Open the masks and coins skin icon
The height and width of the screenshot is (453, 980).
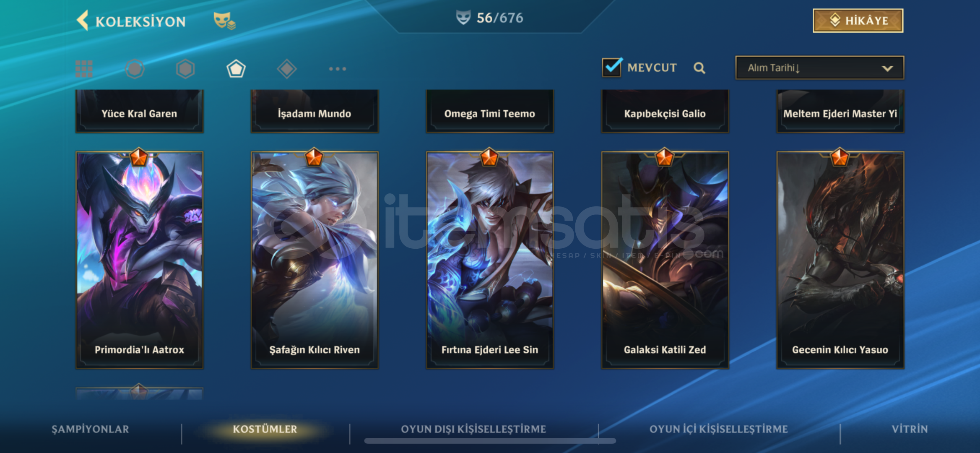[224, 21]
